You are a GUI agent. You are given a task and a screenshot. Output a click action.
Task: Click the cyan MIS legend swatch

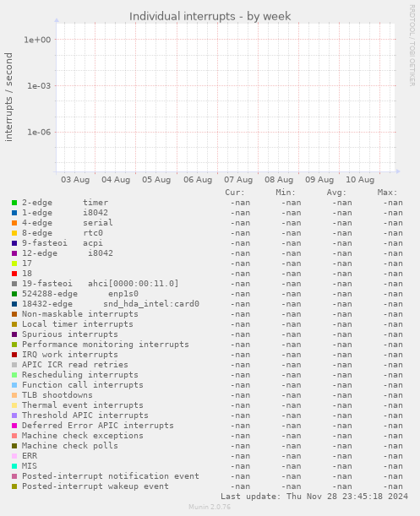[14, 466]
